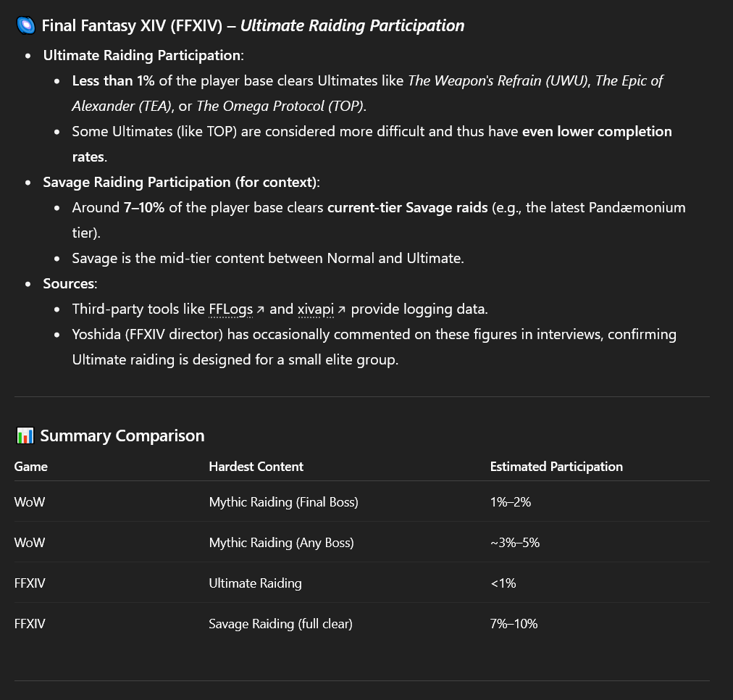Click the 1%–2% participation value
The height and width of the screenshot is (700, 733).
click(511, 501)
